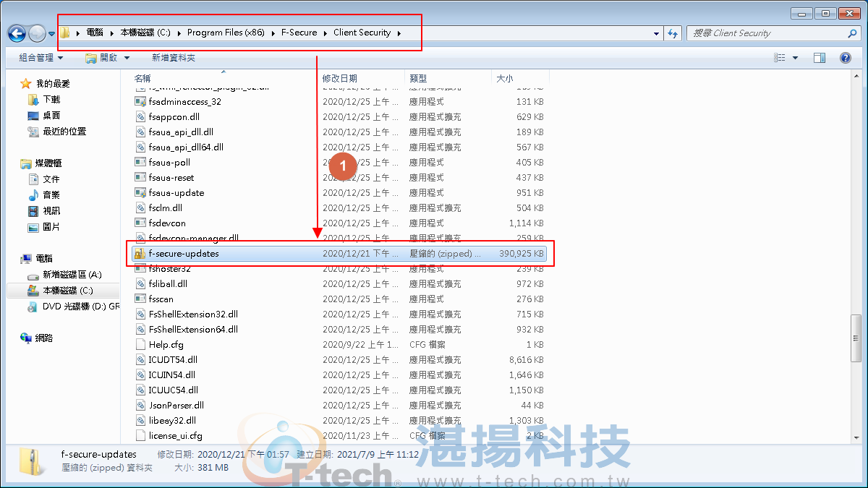Open the recent pages dropdown beside Forward
The image size is (868, 488).
pyautogui.click(x=52, y=33)
